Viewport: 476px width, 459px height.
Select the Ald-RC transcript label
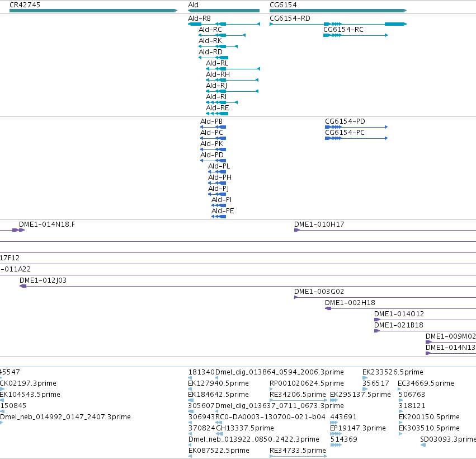pos(210,30)
